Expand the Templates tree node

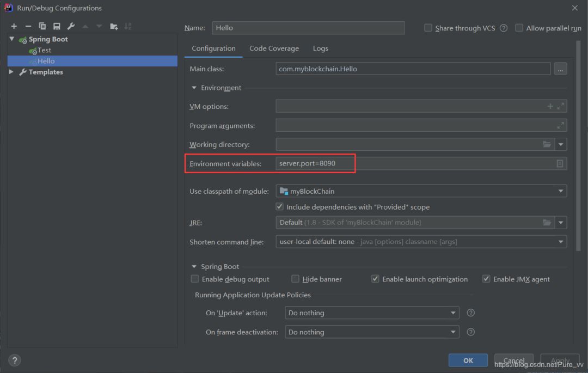pyautogui.click(x=11, y=72)
